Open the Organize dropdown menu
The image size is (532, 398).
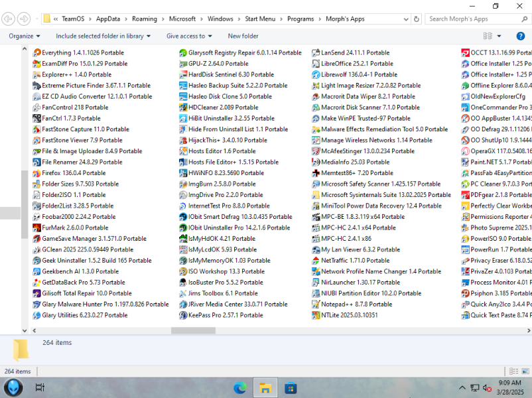point(25,36)
